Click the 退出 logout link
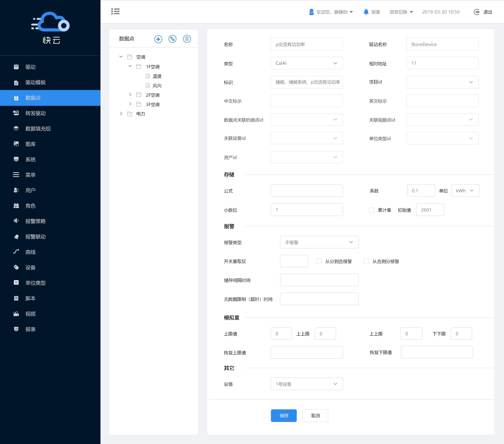Image resolution: width=504 pixels, height=444 pixels. [x=488, y=12]
